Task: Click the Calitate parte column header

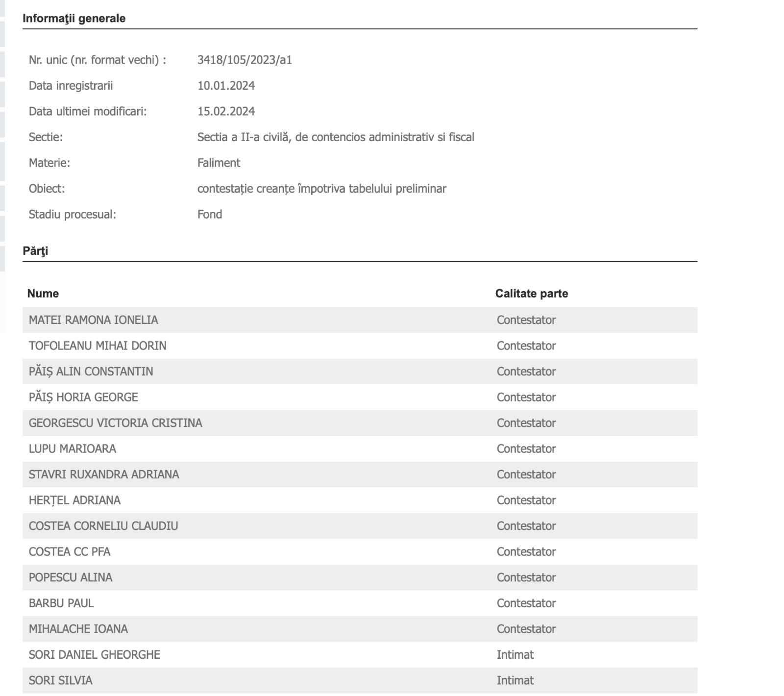Action: (x=532, y=294)
